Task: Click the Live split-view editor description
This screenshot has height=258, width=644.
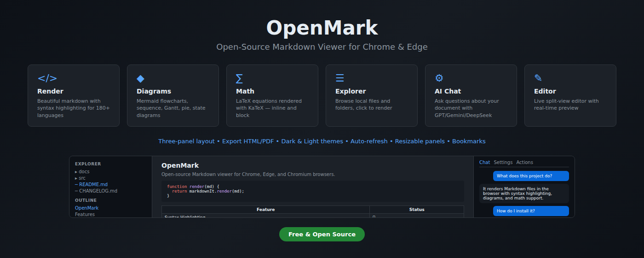Action: 566,105
